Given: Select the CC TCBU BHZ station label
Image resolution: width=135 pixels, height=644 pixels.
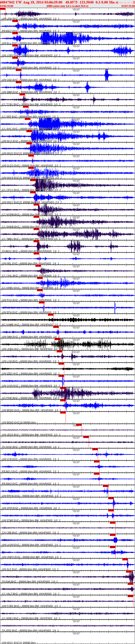Looking at the screenshot, I should pyautogui.click(x=31, y=104).
